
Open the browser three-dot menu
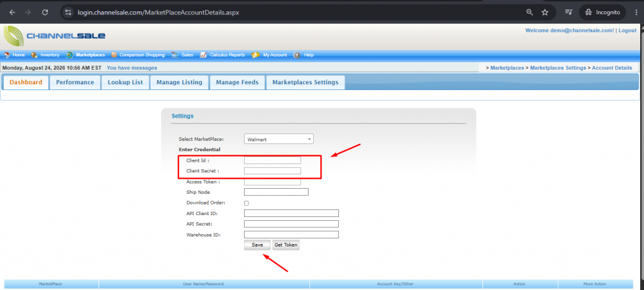(636, 13)
